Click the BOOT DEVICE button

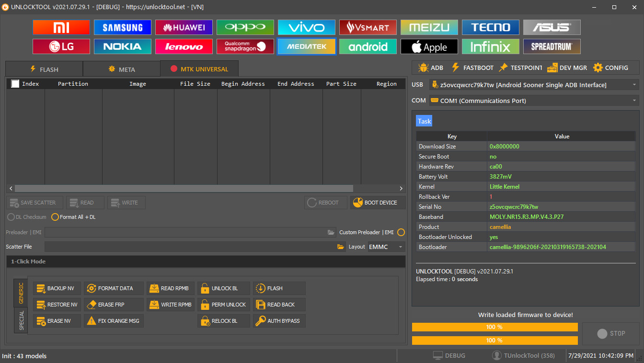pyautogui.click(x=378, y=203)
